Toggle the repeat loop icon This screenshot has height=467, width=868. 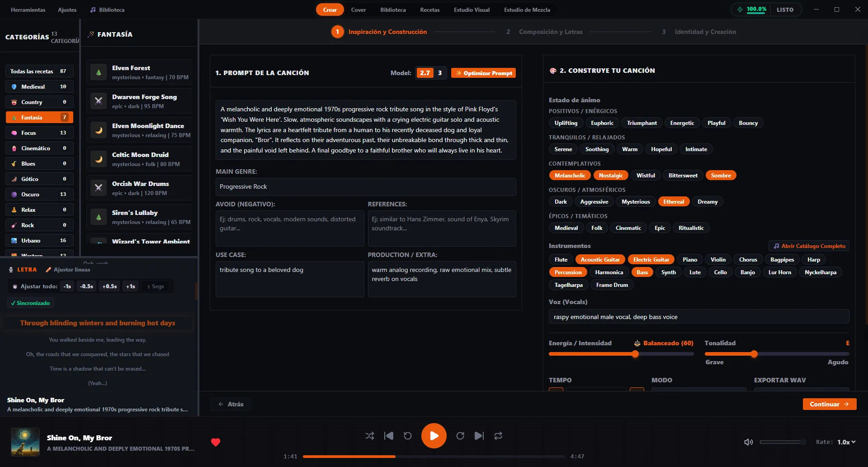point(498,436)
